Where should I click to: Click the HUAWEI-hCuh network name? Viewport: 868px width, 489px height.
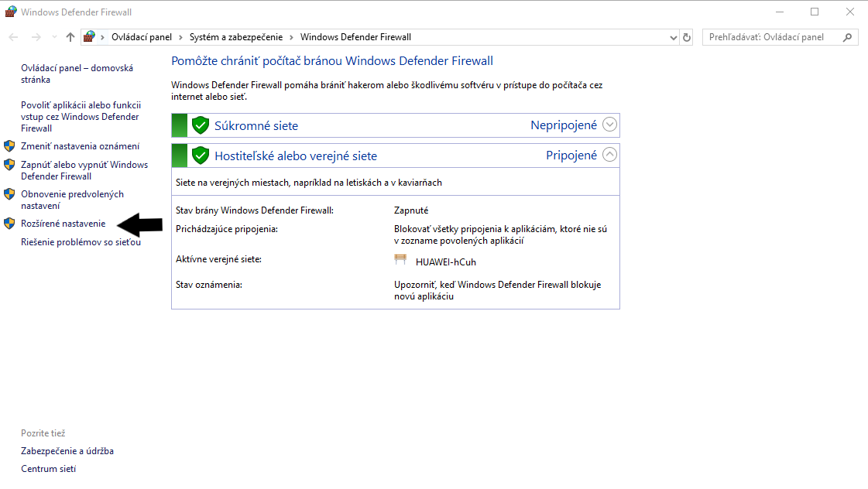pyautogui.click(x=446, y=262)
